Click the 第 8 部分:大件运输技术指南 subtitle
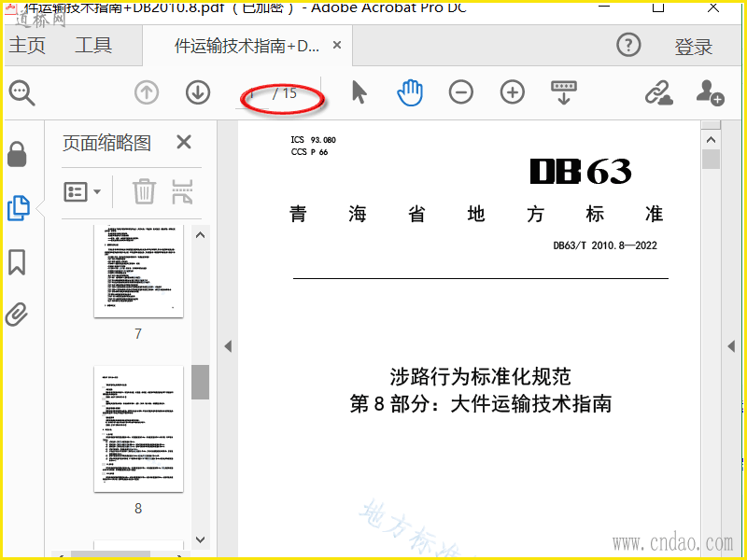Image resolution: width=747 pixels, height=560 pixels. 481,404
